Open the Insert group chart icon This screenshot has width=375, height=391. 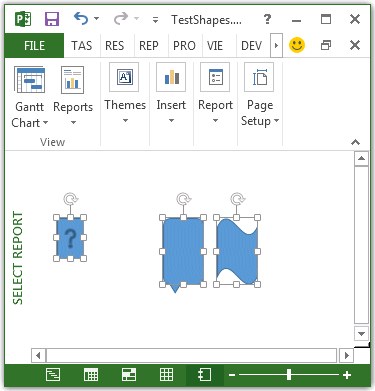tap(171, 77)
